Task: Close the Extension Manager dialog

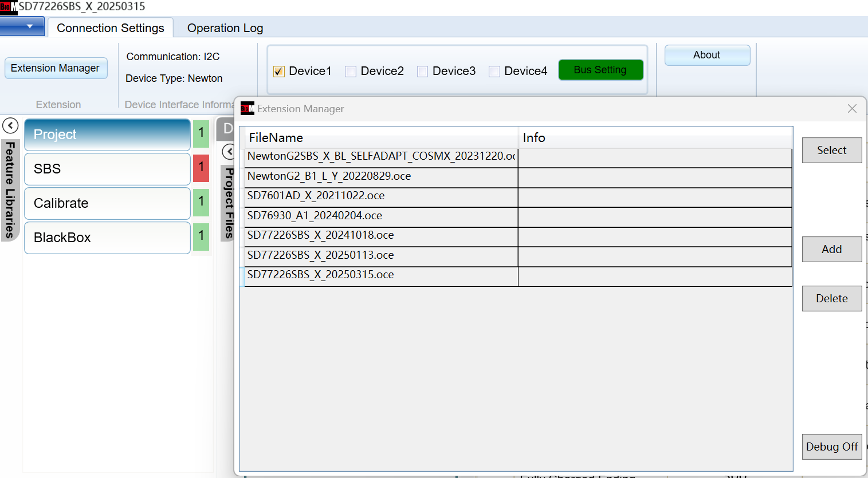Action: [x=852, y=109]
